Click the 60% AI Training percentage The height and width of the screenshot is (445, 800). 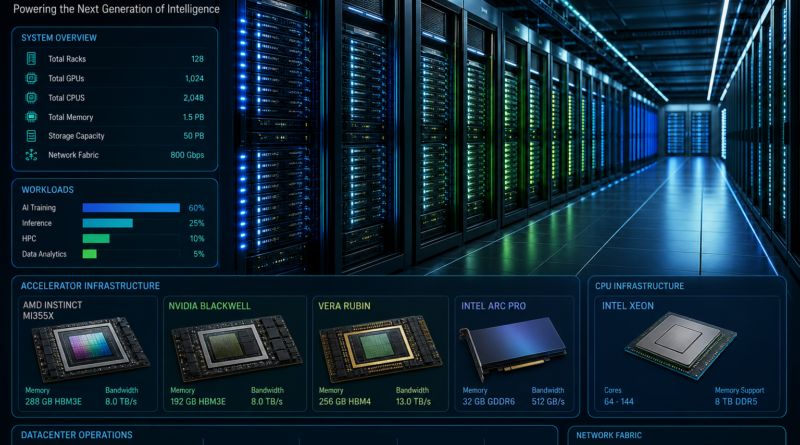click(196, 208)
